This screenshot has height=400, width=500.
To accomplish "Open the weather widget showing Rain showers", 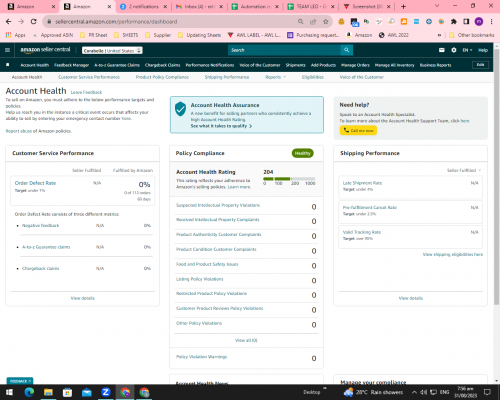I will click(373, 392).
